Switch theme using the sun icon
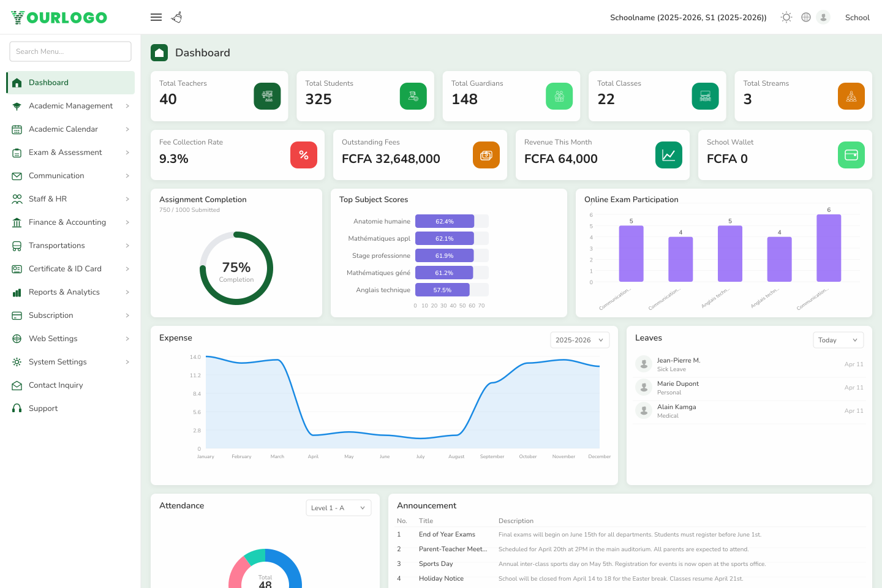 (786, 17)
